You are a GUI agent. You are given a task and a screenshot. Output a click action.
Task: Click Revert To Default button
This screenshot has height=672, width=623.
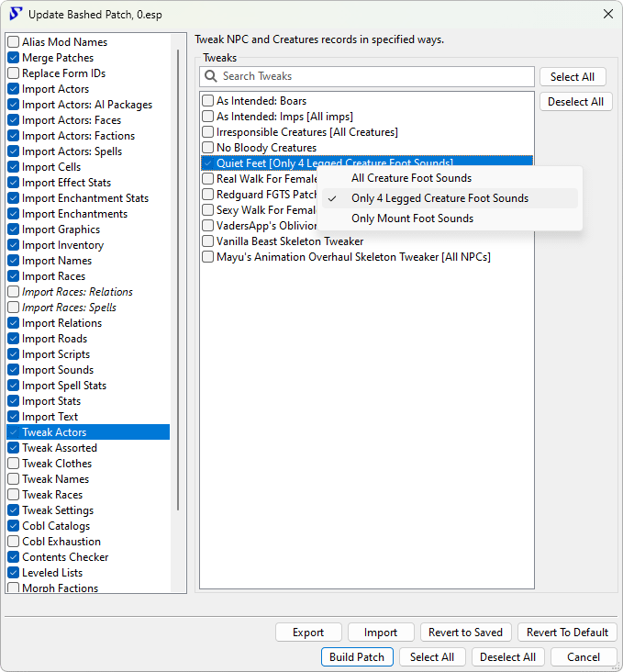(x=567, y=633)
